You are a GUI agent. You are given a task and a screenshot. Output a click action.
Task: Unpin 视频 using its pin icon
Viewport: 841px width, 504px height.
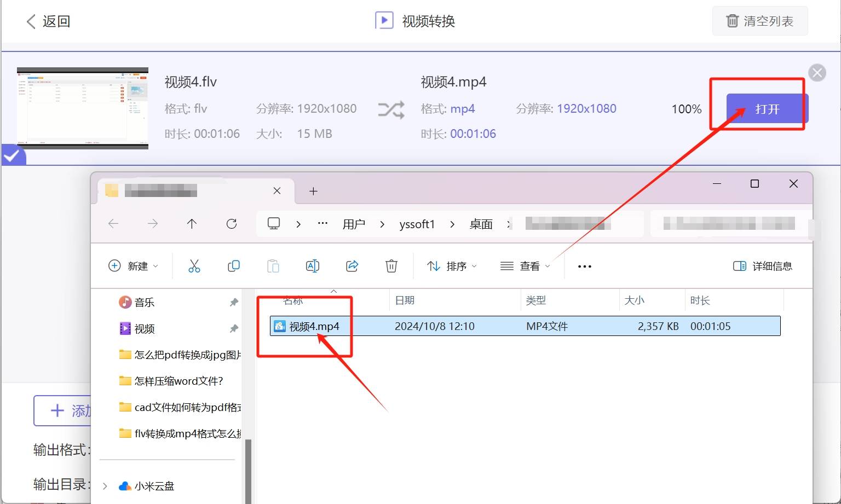click(x=234, y=328)
